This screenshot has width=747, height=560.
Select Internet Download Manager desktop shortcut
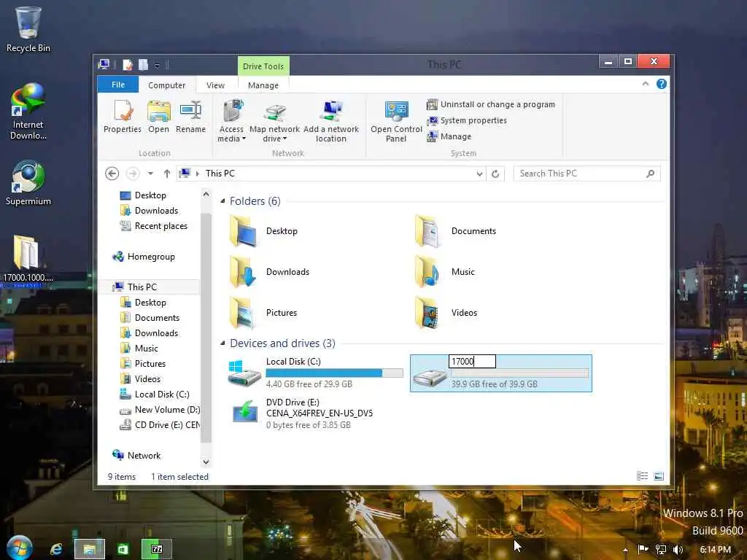(x=28, y=112)
